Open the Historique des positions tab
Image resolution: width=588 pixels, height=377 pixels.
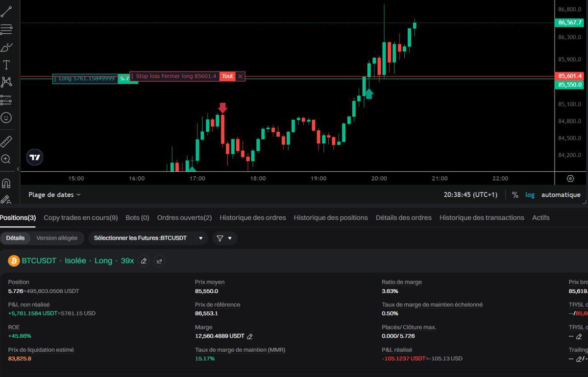(x=331, y=217)
